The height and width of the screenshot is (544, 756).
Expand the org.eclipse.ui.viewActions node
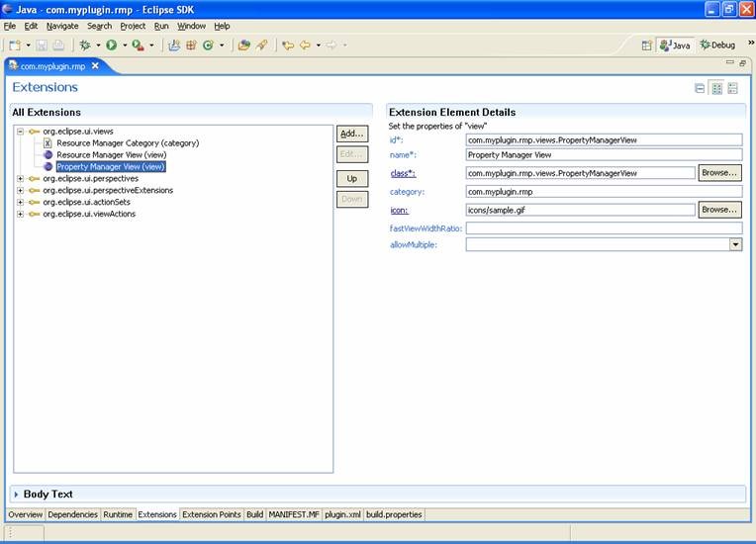pyautogui.click(x=20, y=214)
